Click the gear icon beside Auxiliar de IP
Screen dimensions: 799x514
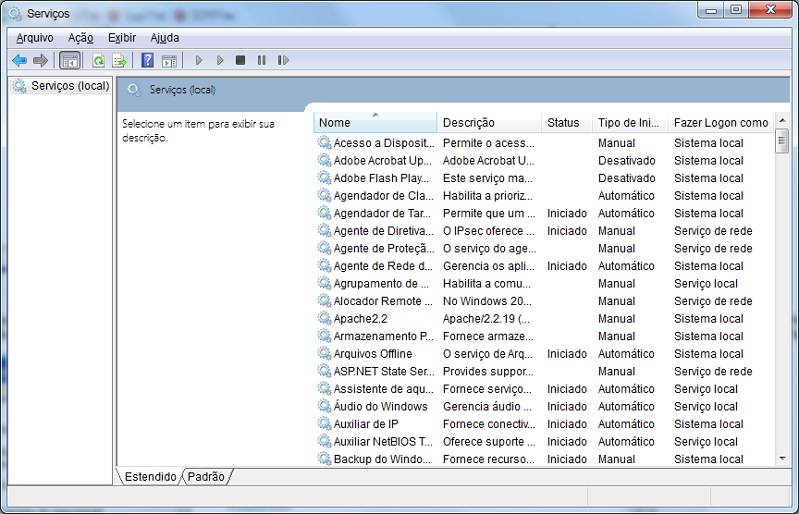[x=324, y=424]
